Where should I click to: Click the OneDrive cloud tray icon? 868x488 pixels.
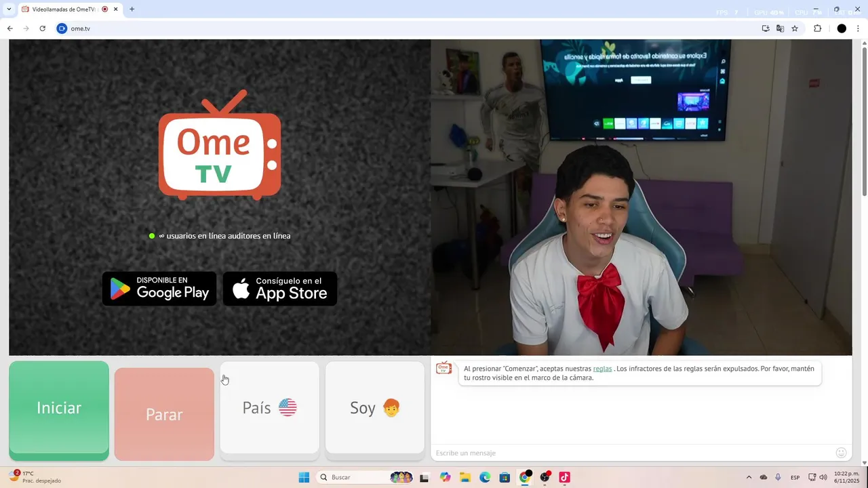click(x=764, y=477)
